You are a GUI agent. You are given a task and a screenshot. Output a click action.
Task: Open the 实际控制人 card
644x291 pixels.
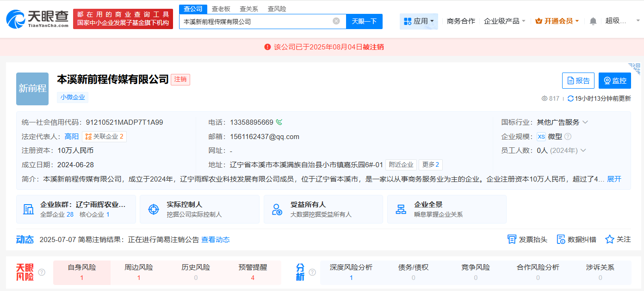click(x=199, y=209)
